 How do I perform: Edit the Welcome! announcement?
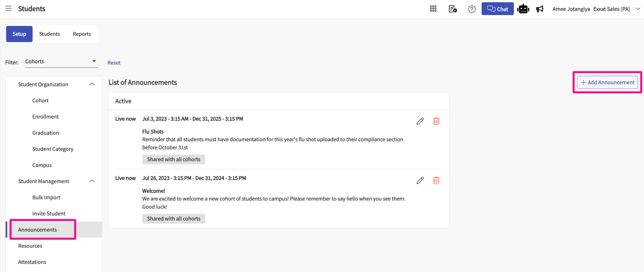click(x=420, y=180)
